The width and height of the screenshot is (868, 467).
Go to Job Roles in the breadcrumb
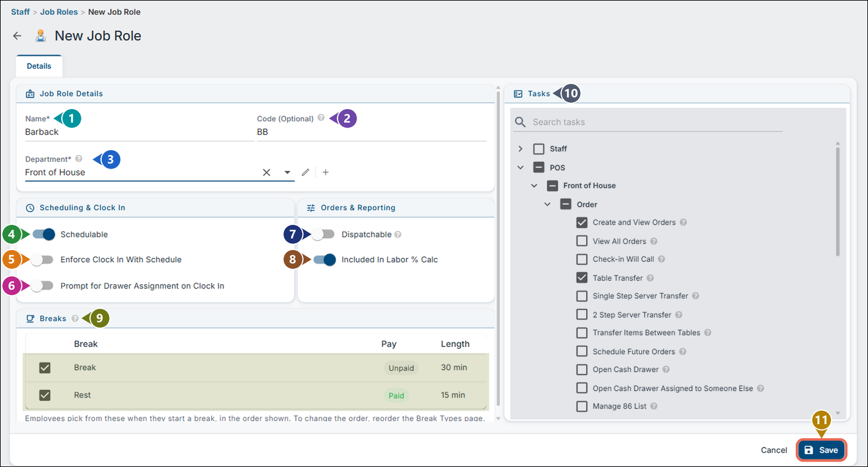tap(59, 12)
